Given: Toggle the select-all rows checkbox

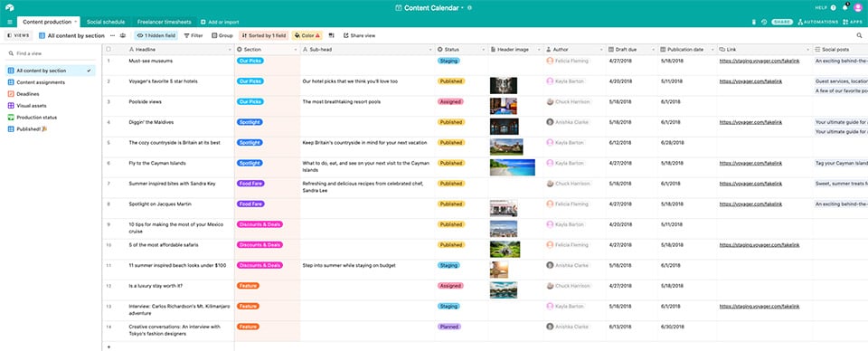Looking at the screenshot, I should [x=108, y=49].
